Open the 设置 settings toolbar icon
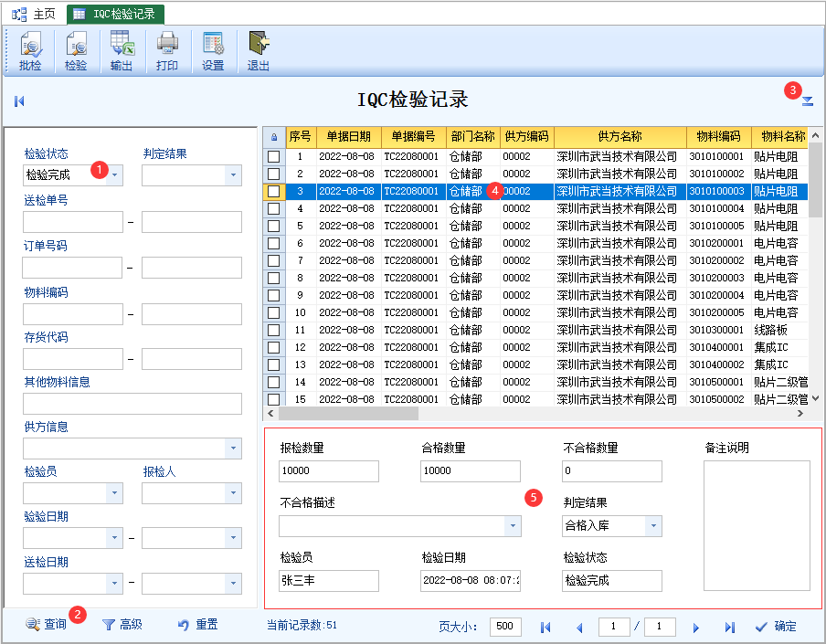The image size is (826, 644). tap(213, 51)
